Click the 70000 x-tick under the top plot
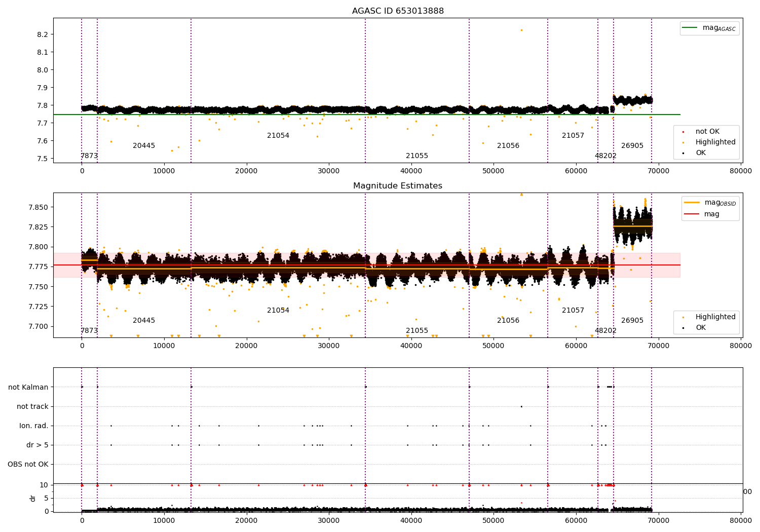Viewport: 760px width, 532px height. 658,171
